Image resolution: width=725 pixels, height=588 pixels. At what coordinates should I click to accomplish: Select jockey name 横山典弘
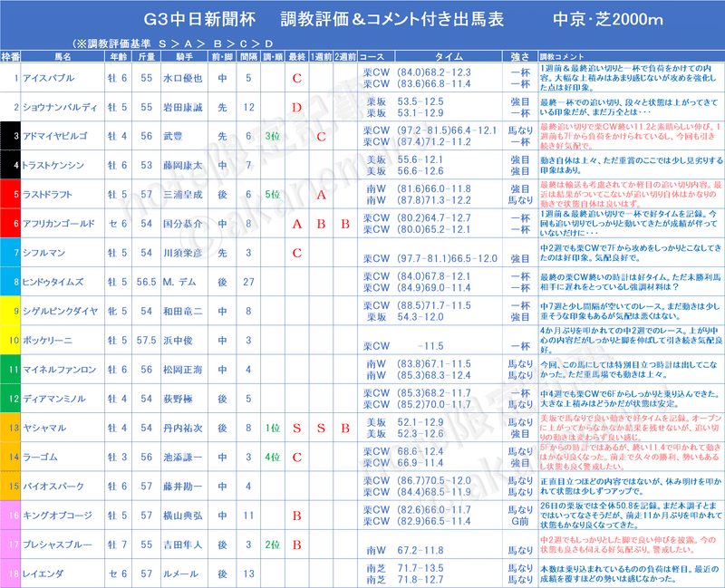tap(183, 515)
